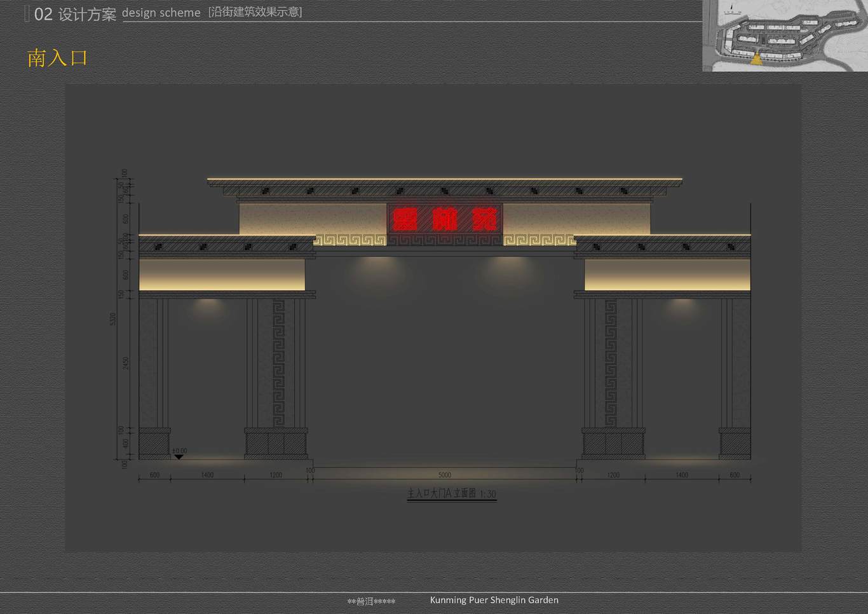Click the '[沿街建筑效果示意]' bracketed caption
This screenshot has width=868, height=614.
coord(255,12)
